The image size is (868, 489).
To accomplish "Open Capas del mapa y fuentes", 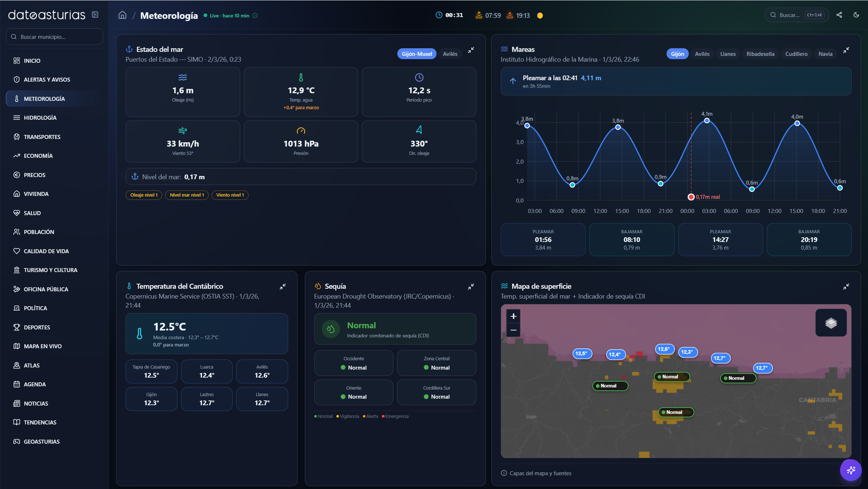I will coord(540,473).
